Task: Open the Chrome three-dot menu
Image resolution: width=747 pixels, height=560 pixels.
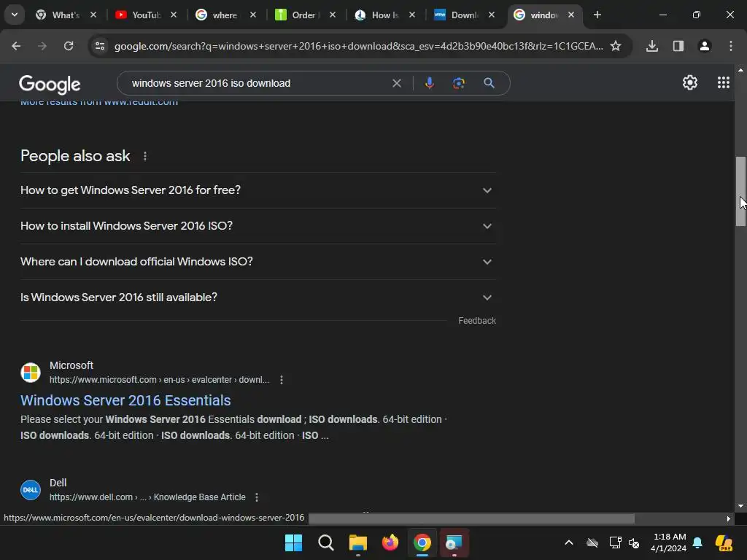Action: pos(731,46)
